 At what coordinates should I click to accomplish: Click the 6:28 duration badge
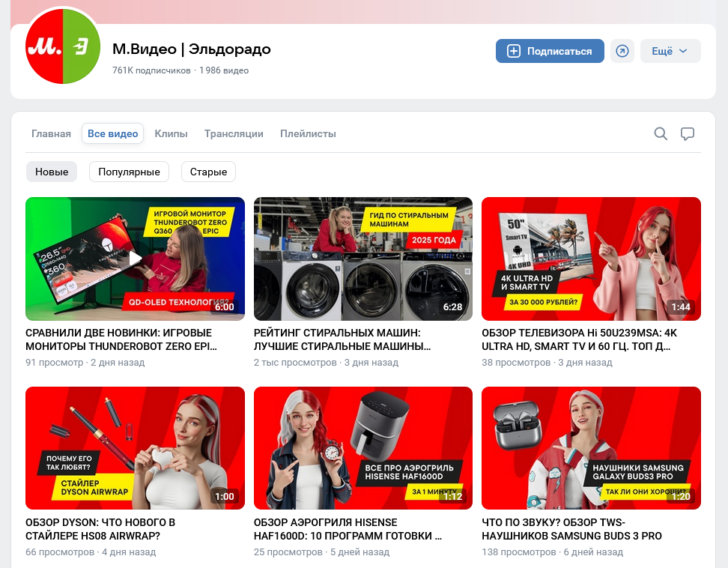click(x=452, y=307)
